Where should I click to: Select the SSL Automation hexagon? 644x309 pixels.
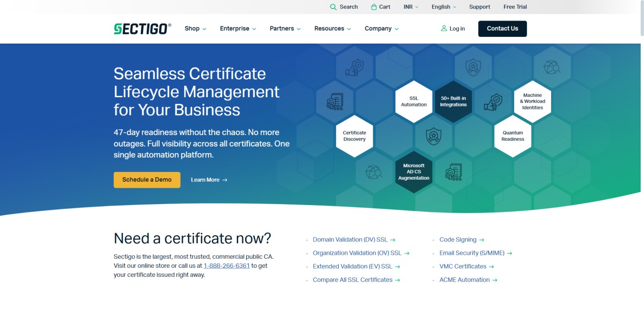pos(414,102)
